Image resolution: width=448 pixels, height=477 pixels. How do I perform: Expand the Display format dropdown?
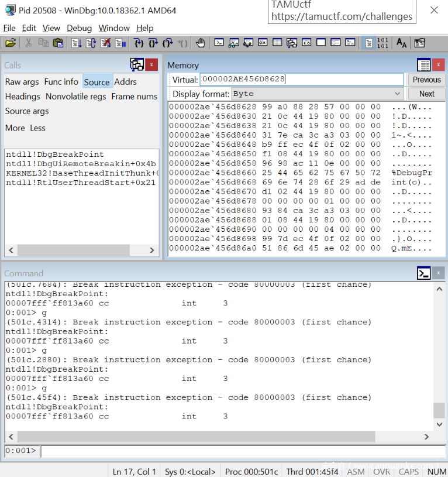pyautogui.click(x=397, y=94)
